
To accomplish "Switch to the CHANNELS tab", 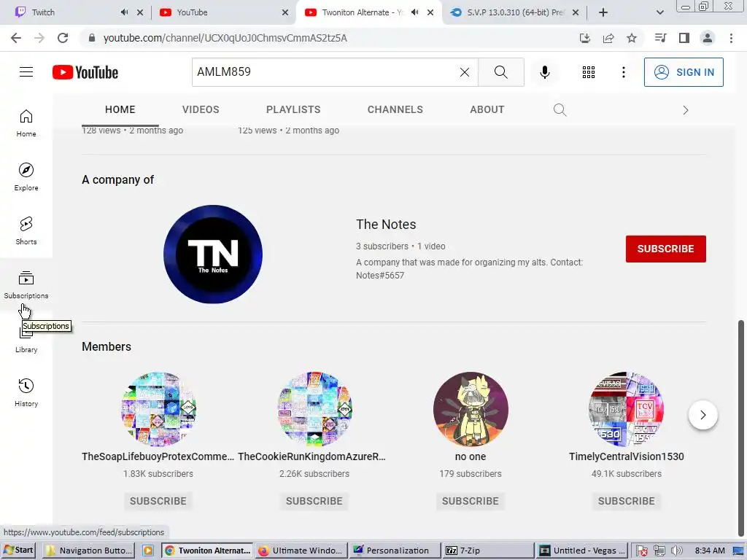I will 395,109.
